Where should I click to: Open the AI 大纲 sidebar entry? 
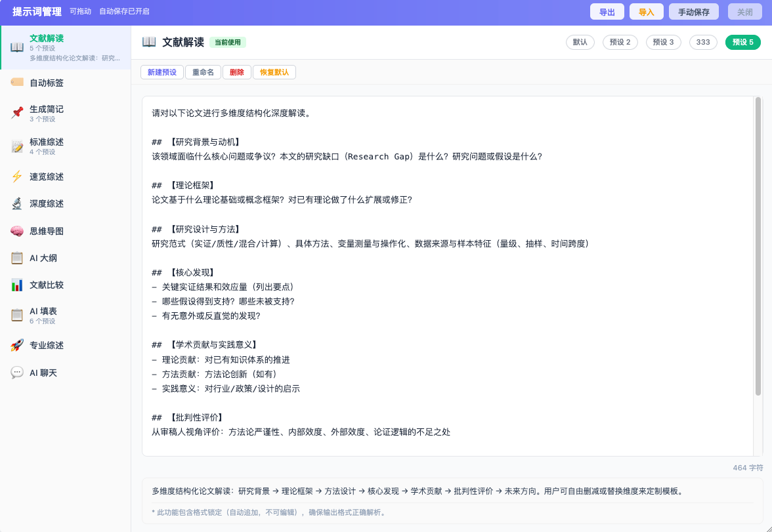pos(66,258)
